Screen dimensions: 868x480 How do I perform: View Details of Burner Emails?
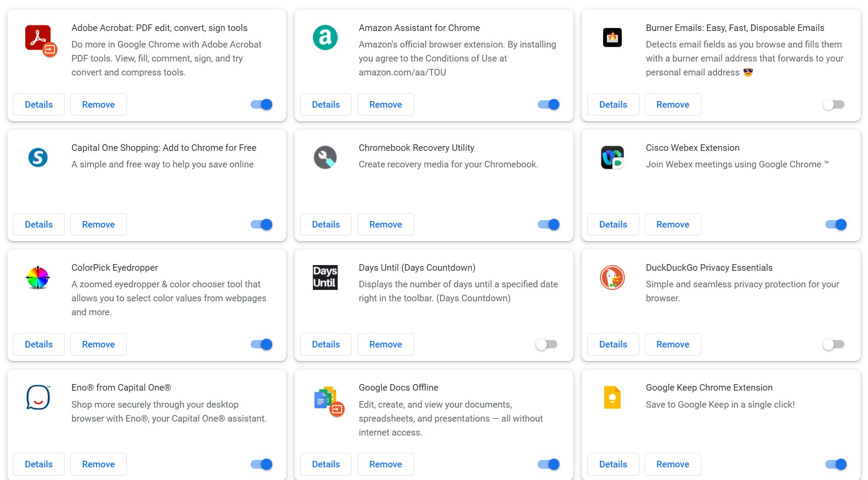[x=613, y=104]
